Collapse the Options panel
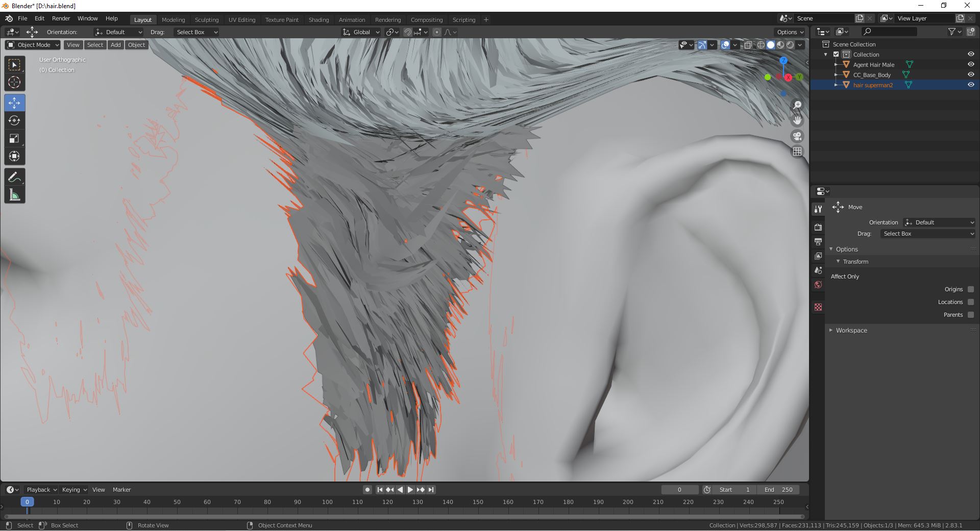The width and height of the screenshot is (980, 531). pyautogui.click(x=831, y=249)
